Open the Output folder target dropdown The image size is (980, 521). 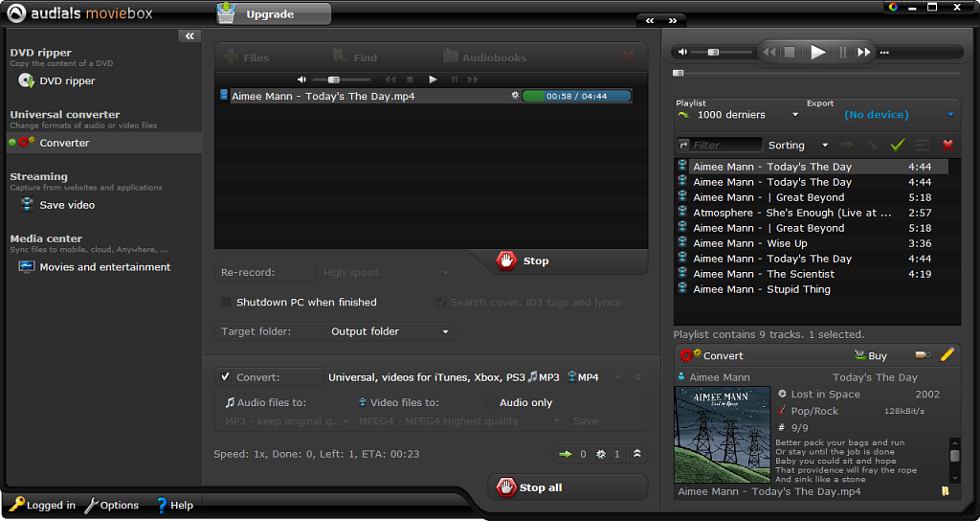[390, 331]
